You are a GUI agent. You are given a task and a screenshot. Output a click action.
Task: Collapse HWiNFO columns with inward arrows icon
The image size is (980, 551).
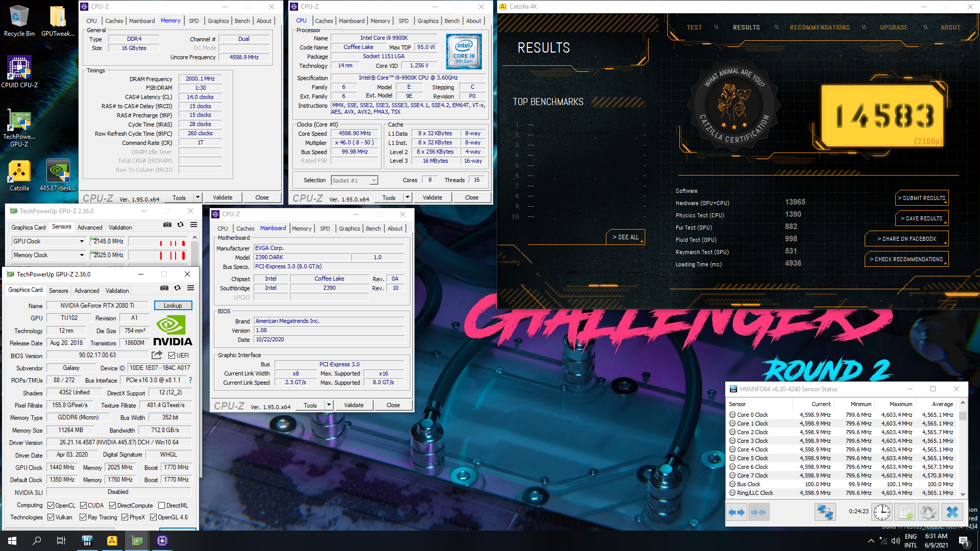[x=758, y=512]
